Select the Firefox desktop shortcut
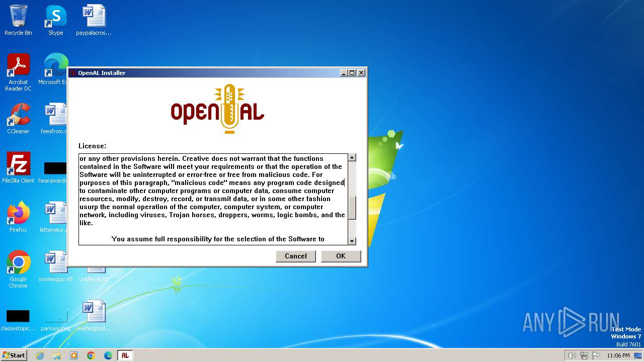644x362 pixels. pyautogui.click(x=18, y=217)
